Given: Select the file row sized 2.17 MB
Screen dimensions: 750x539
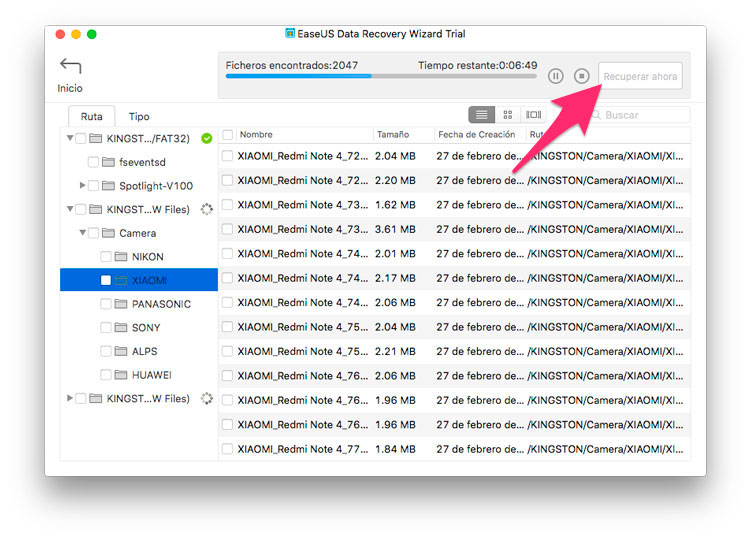Looking at the screenshot, I should click(x=454, y=278).
